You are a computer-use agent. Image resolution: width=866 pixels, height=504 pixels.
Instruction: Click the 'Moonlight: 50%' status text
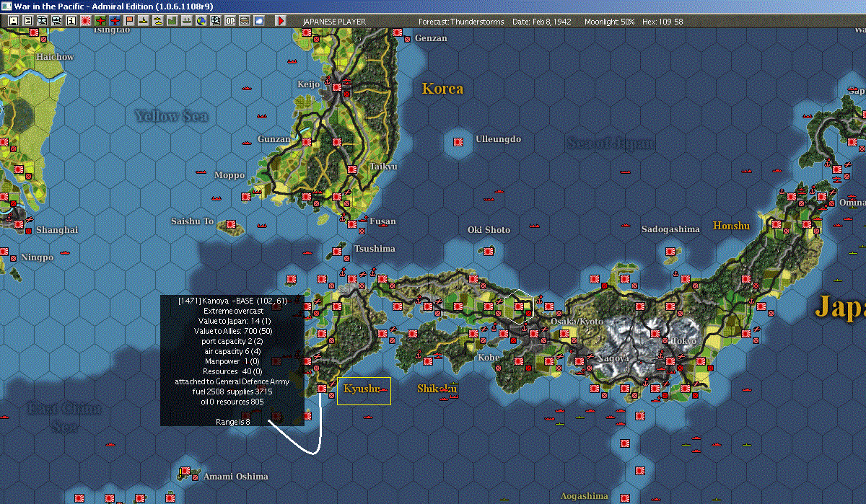point(610,22)
